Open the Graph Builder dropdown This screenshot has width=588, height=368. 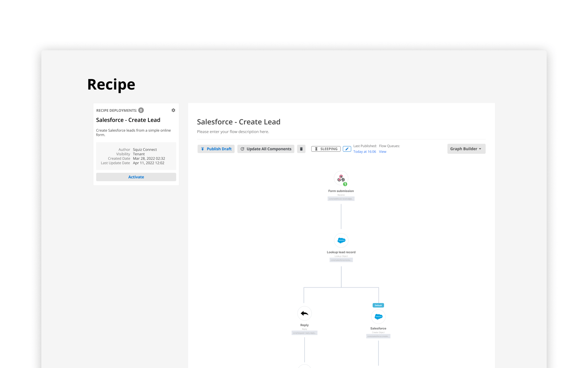coord(466,149)
